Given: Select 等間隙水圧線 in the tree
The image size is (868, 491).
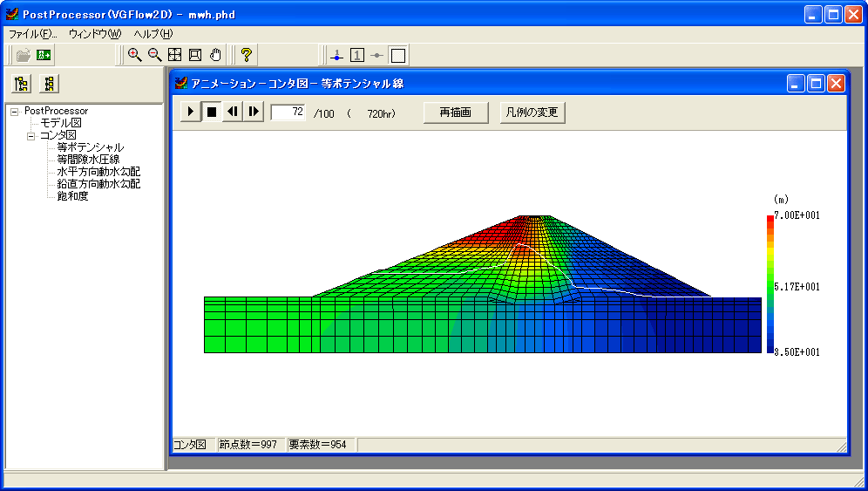Looking at the screenshot, I should pyautogui.click(x=88, y=160).
